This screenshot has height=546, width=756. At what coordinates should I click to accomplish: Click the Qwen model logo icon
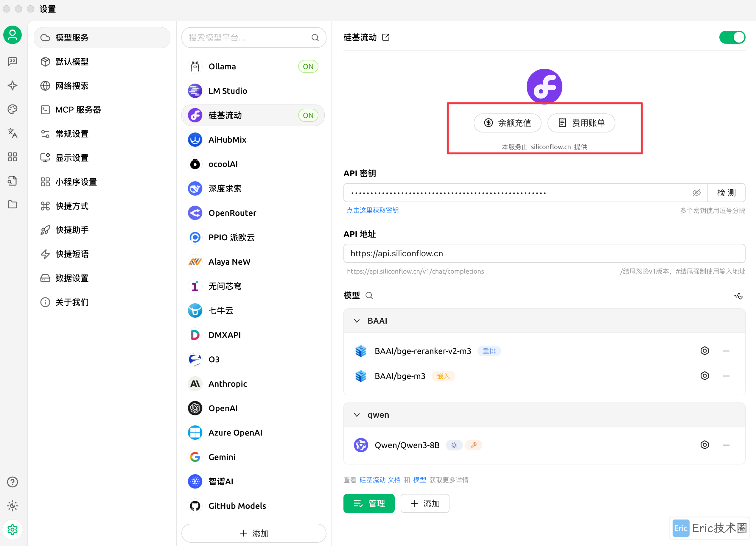click(361, 445)
